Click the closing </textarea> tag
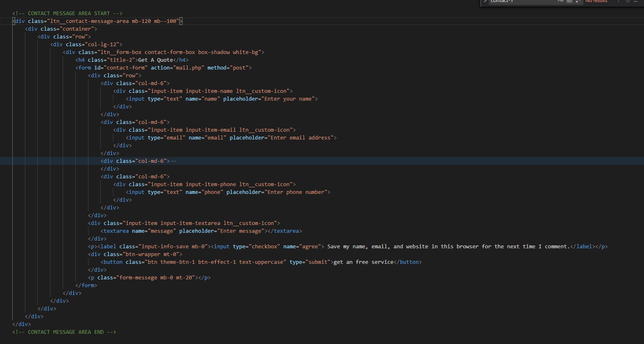Viewport: 644px width, 344px height. (285, 231)
